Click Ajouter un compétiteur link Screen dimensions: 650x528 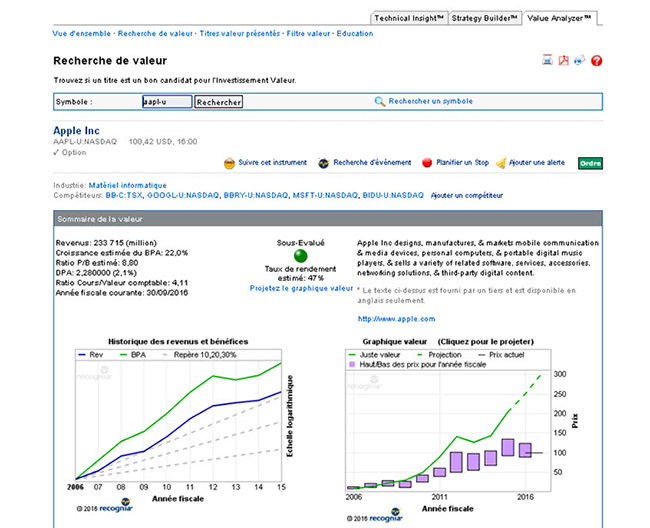point(467,195)
